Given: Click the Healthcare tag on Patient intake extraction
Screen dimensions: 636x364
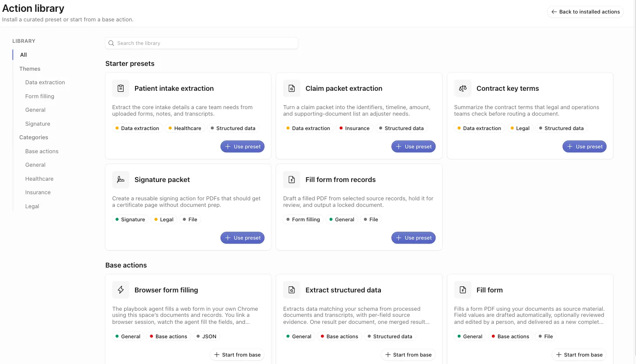Looking at the screenshot, I should (x=185, y=128).
